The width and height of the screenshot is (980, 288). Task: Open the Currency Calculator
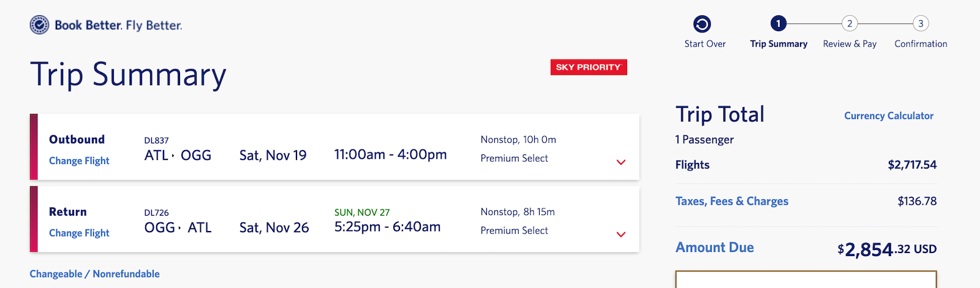pos(889,116)
